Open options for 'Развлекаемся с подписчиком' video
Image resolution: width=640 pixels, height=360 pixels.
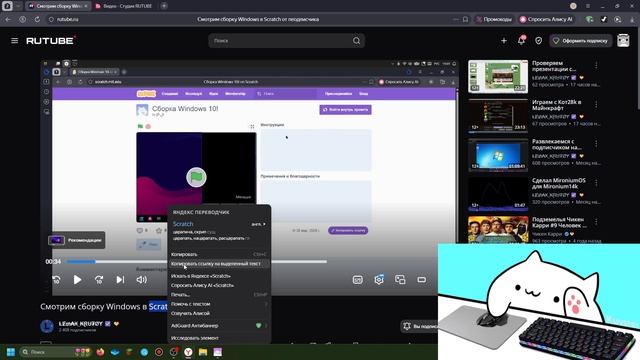tap(596, 144)
